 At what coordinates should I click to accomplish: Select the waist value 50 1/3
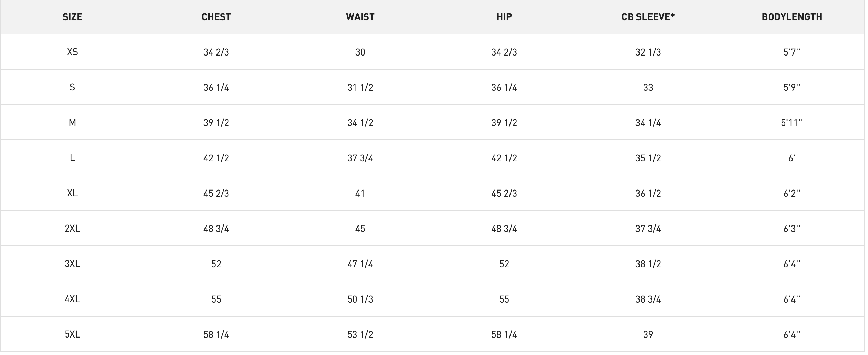tap(360, 299)
